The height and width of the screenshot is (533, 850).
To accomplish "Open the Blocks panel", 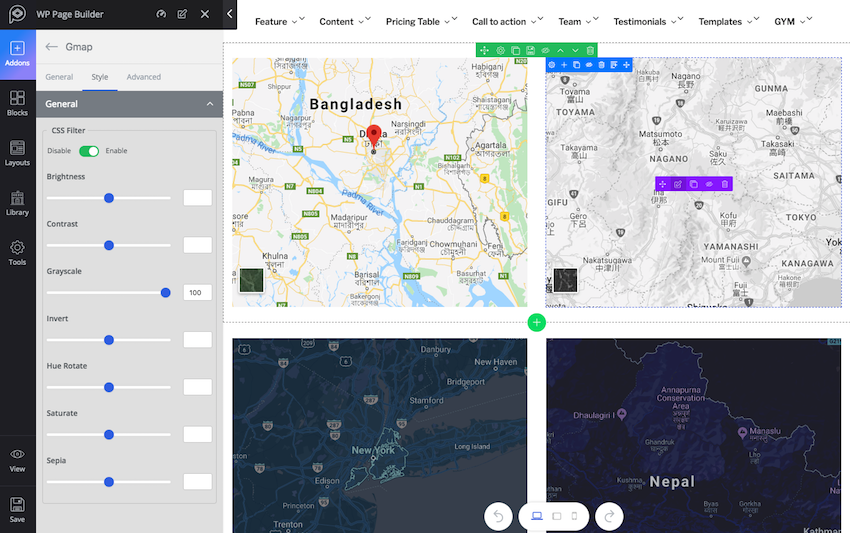I will 17,104.
